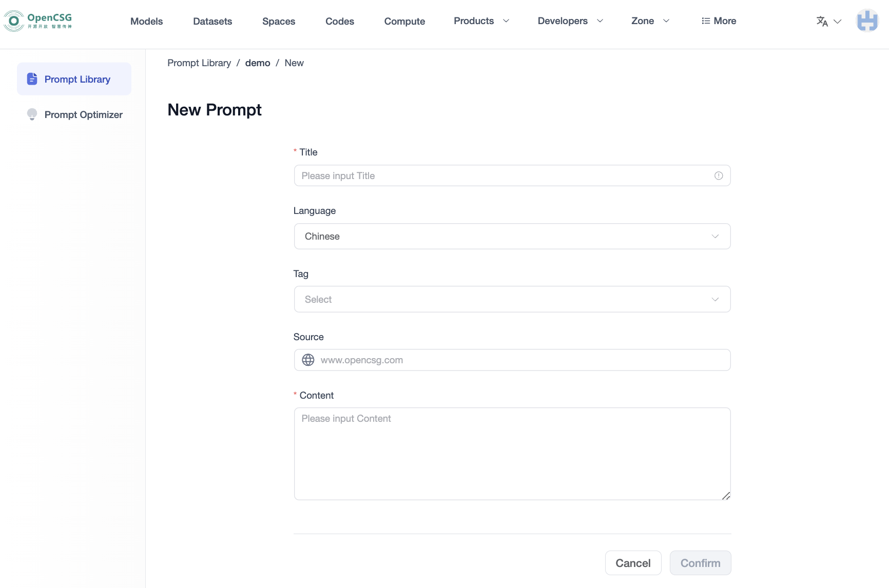Expand the Products dropdown menu

click(480, 21)
